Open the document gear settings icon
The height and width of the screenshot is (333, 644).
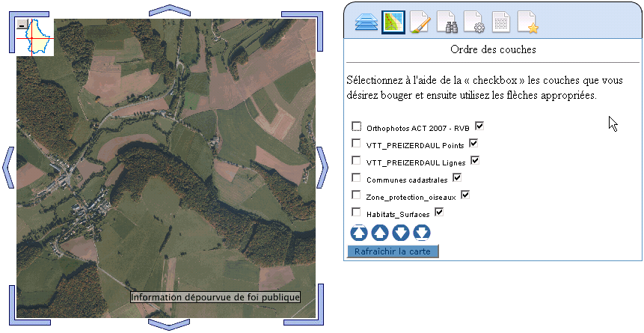click(x=474, y=22)
